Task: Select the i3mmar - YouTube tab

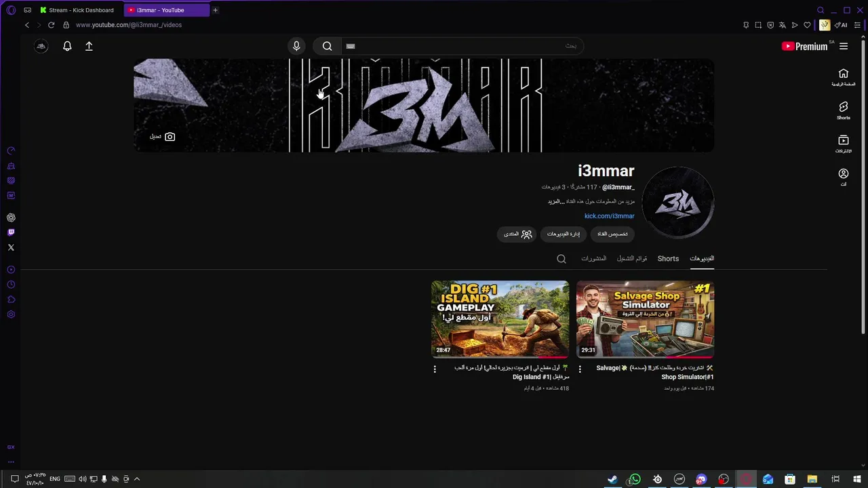Action: pyautogui.click(x=167, y=10)
